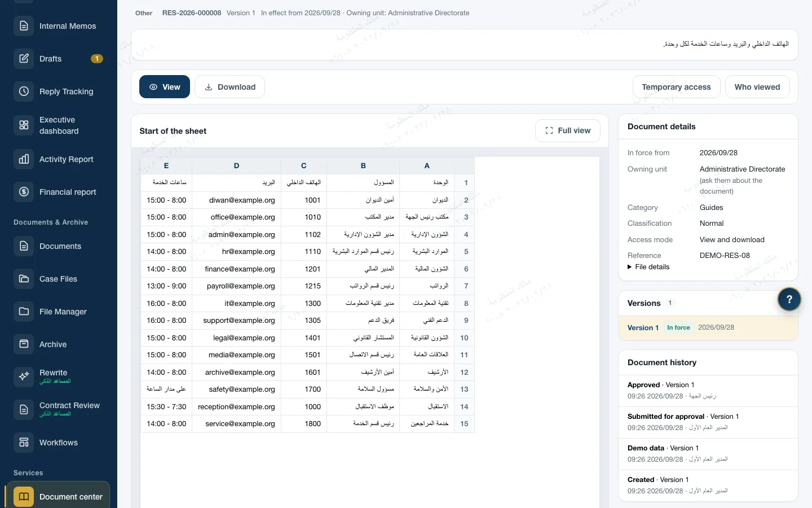Image resolution: width=812 pixels, height=508 pixels.
Task: Open Who viewed list
Action: pos(757,87)
